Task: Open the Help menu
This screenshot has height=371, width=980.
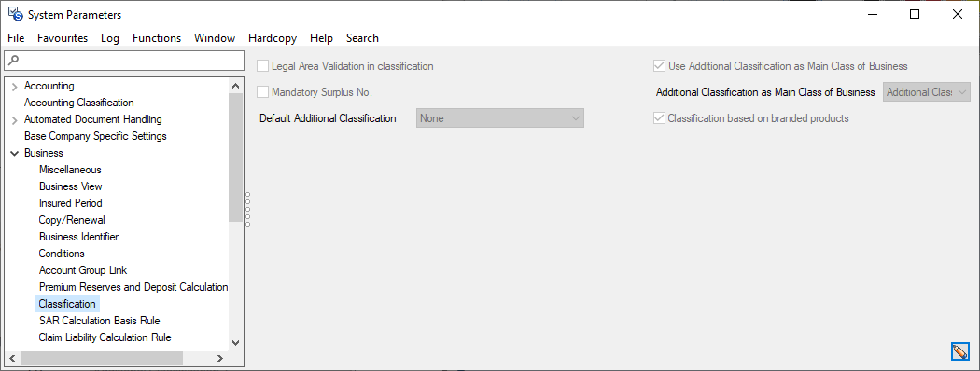Action: 321,38
